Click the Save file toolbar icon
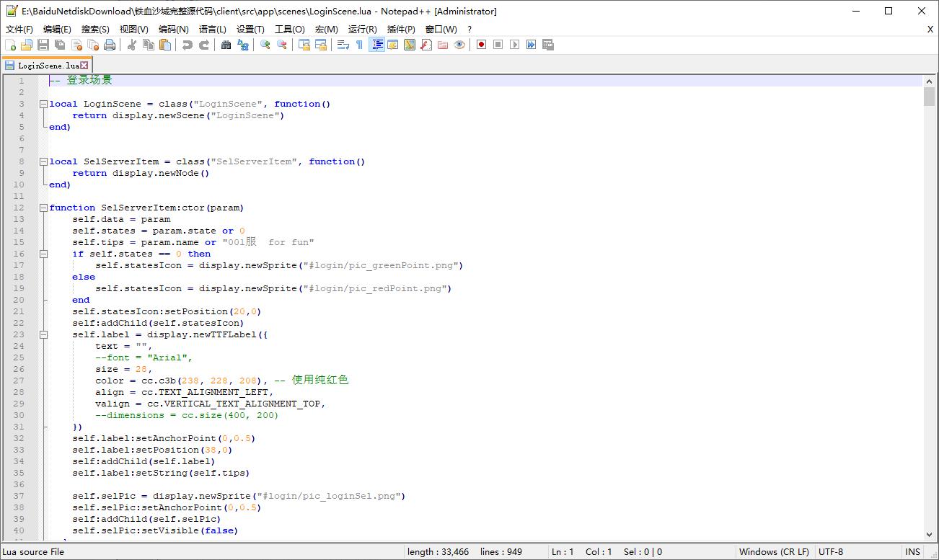939x560 pixels. [43, 45]
